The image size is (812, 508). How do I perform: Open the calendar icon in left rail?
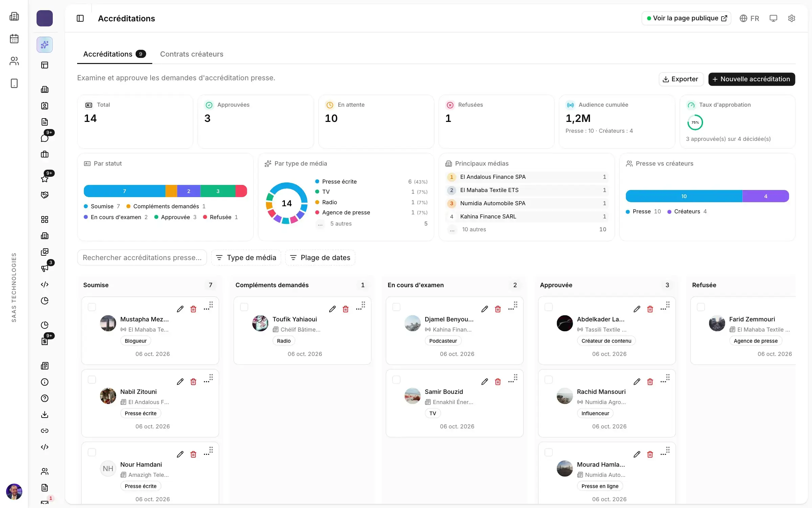(14, 39)
